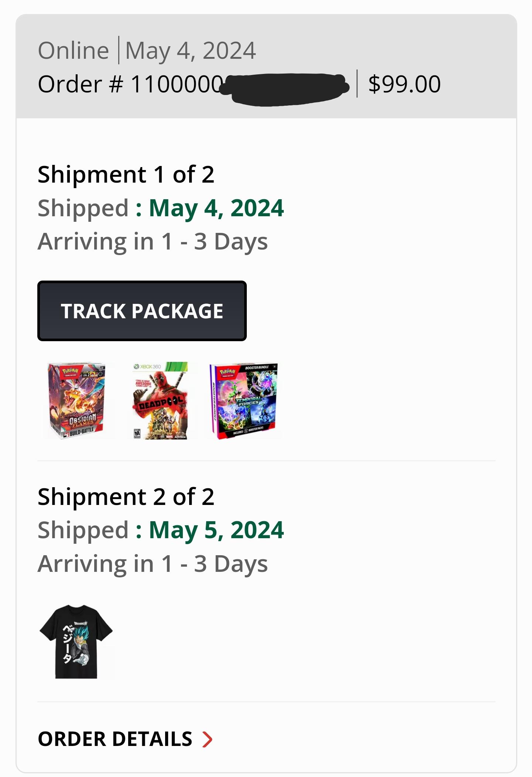
Task: Click the gray Shipped label in Shipment 1
Action: coord(83,208)
